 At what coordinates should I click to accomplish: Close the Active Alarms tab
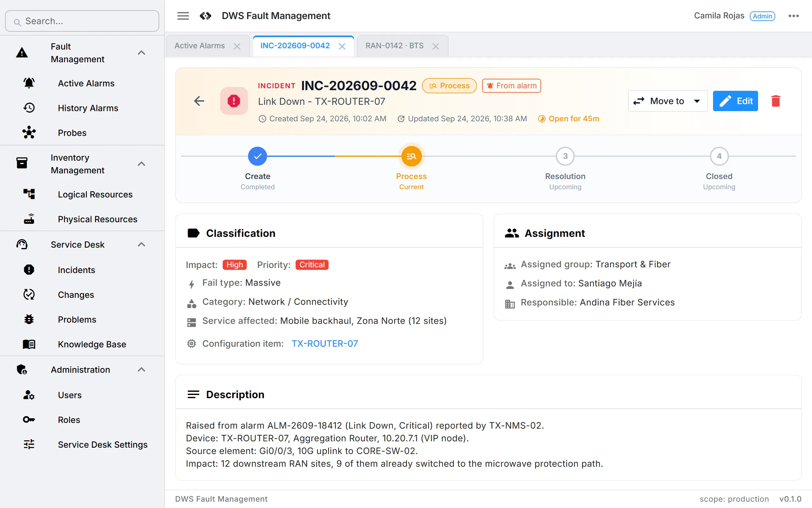coord(237,46)
